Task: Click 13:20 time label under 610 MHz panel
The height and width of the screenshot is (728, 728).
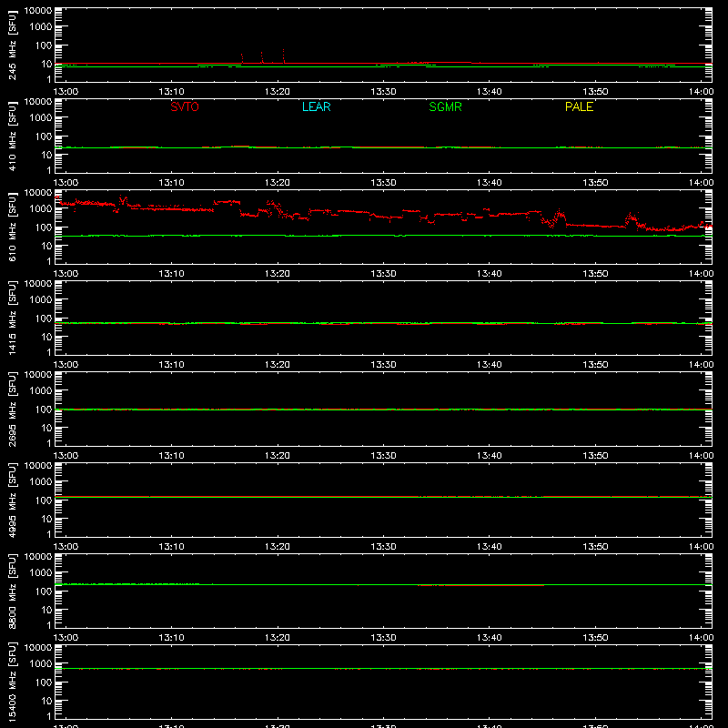Action: (x=278, y=274)
